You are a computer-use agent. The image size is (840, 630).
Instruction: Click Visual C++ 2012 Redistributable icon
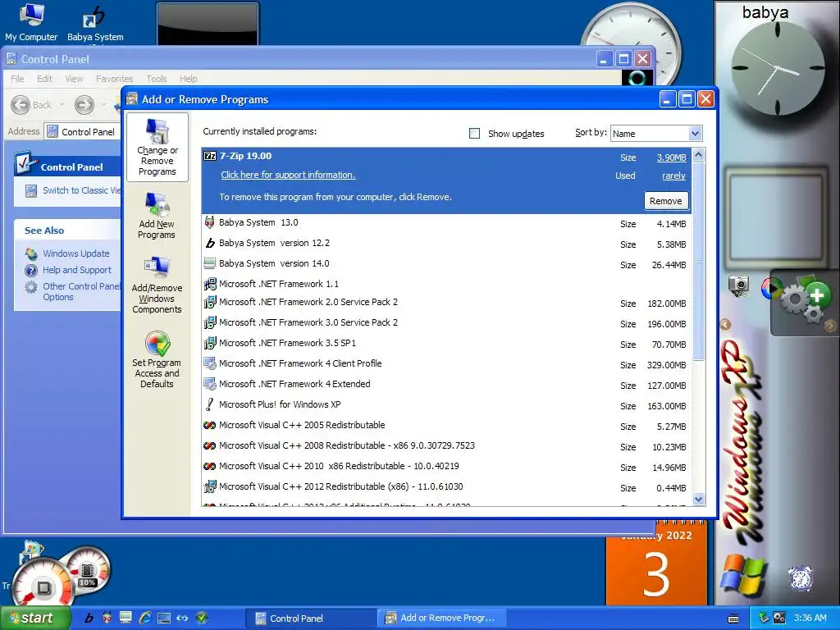210,487
